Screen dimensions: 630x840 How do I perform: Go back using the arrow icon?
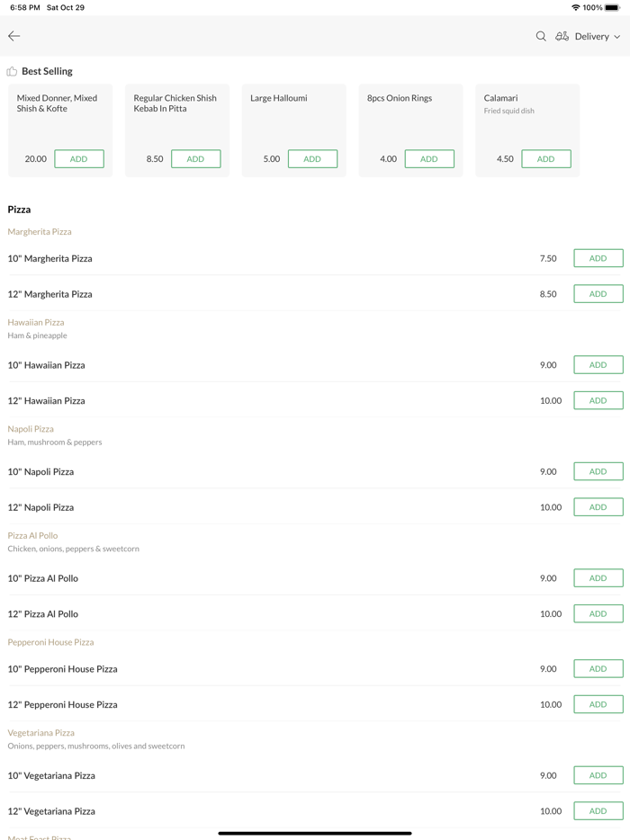tap(14, 36)
